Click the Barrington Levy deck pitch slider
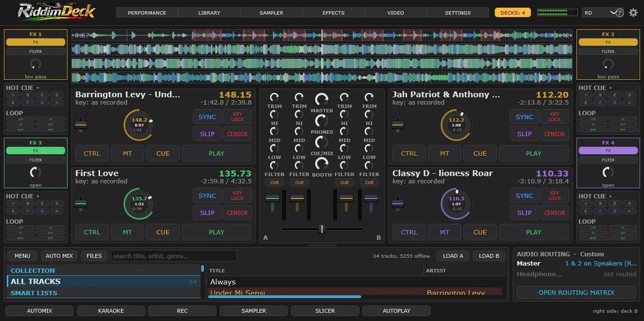Viewport: 644px width, 321px height. pyautogui.click(x=81, y=125)
